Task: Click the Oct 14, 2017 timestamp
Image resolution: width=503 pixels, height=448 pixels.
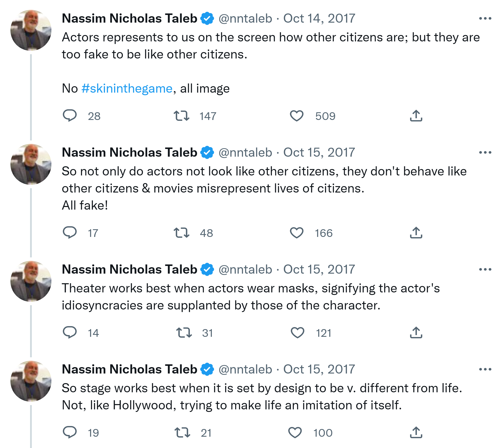Action: click(319, 19)
